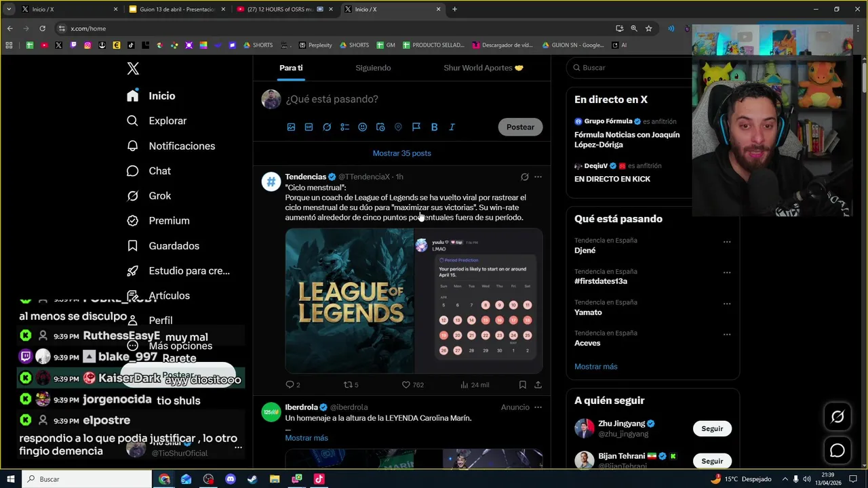The height and width of the screenshot is (488, 868).
Task: Open options for Aceves trend
Action: [x=727, y=334]
